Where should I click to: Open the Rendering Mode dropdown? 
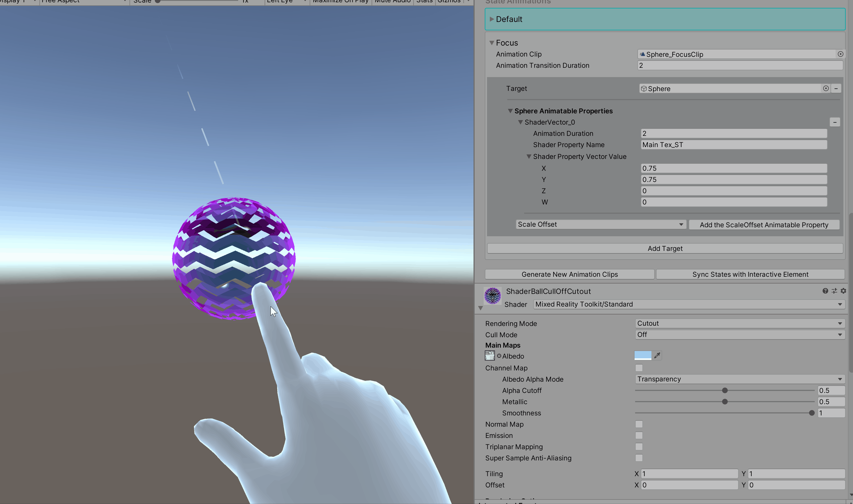point(739,323)
